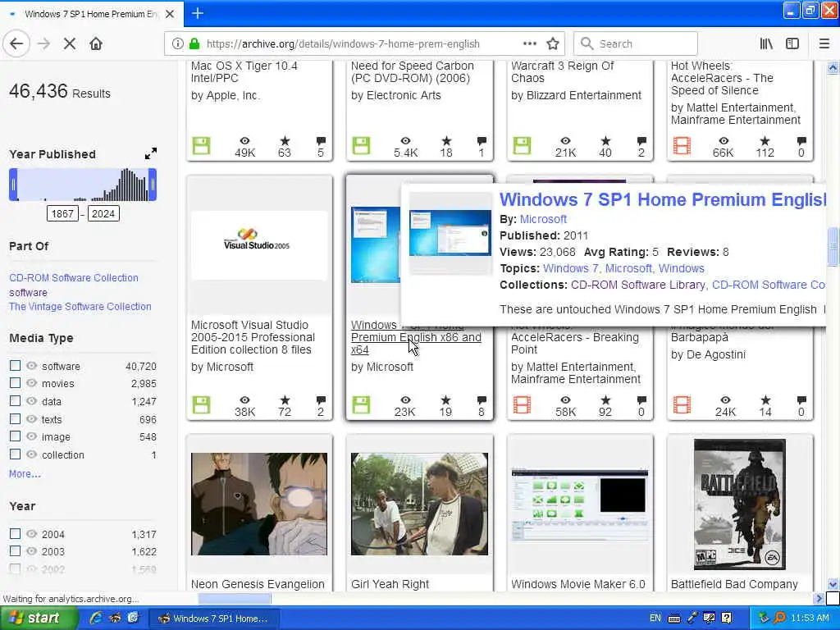The height and width of the screenshot is (630, 840).
Task: Open Windows 7 SP1 Home Premium popup title
Action: coord(663,199)
